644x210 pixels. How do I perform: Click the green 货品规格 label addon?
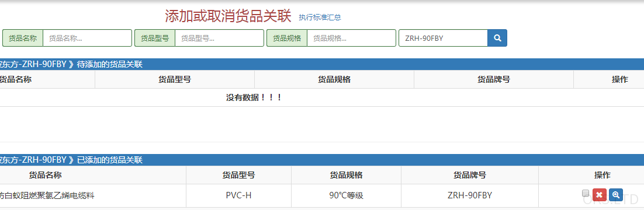coord(287,38)
